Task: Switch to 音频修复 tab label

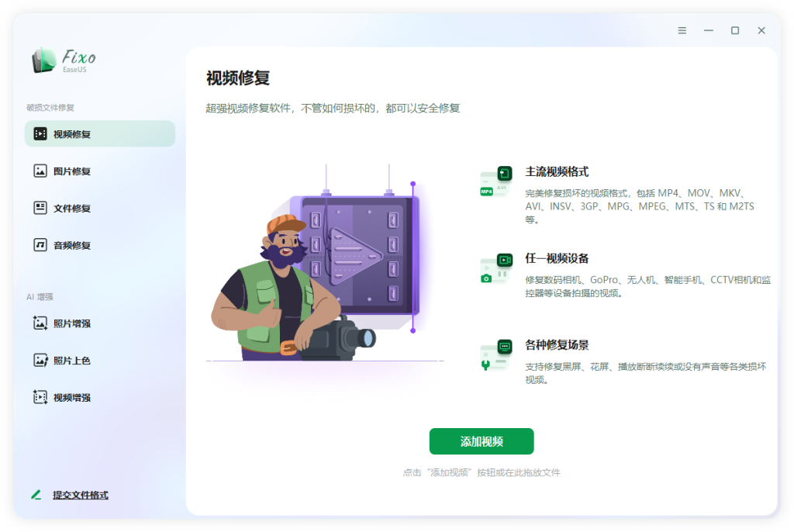Action: pyautogui.click(x=72, y=245)
